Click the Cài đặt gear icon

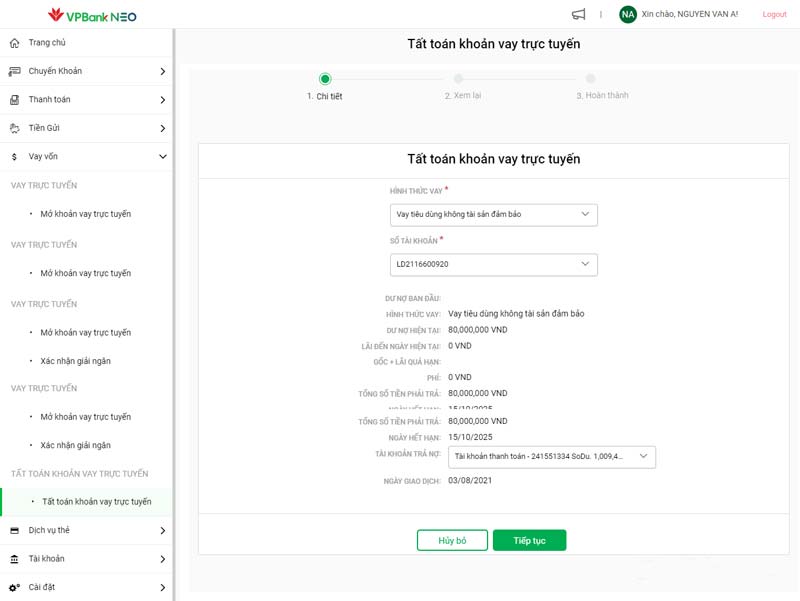14,587
